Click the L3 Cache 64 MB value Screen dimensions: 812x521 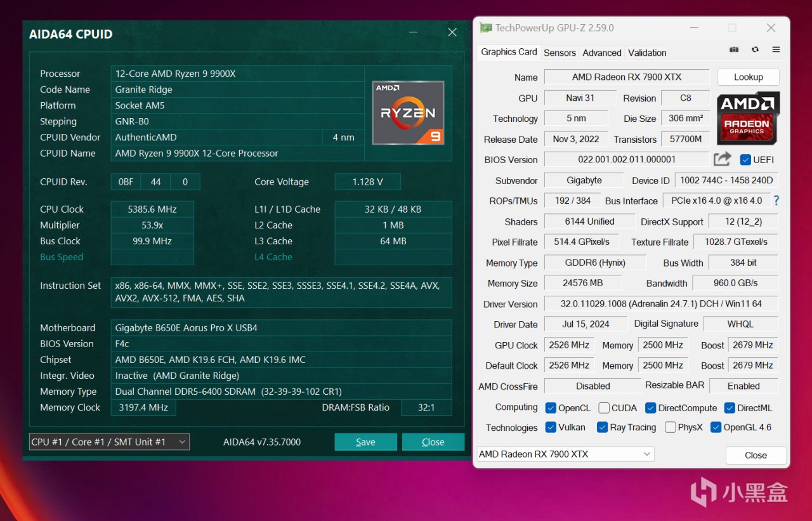(393, 241)
